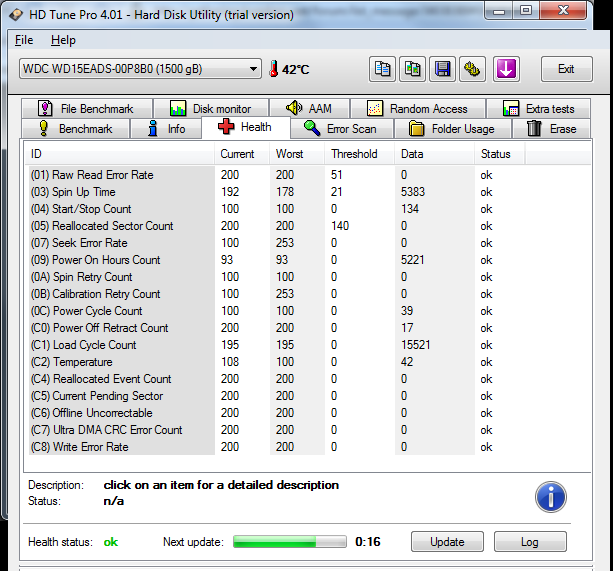Click the next update progress bar
Image resolution: width=613 pixels, height=571 pixels.
click(x=290, y=542)
